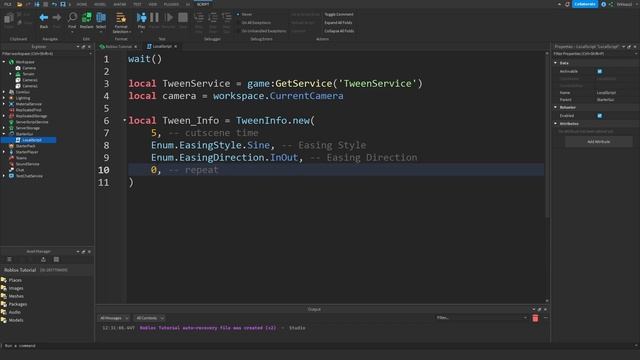Viewport: 640px width, 360px height.
Task: Open the All Messages output filter dropdown
Action: 114,318
